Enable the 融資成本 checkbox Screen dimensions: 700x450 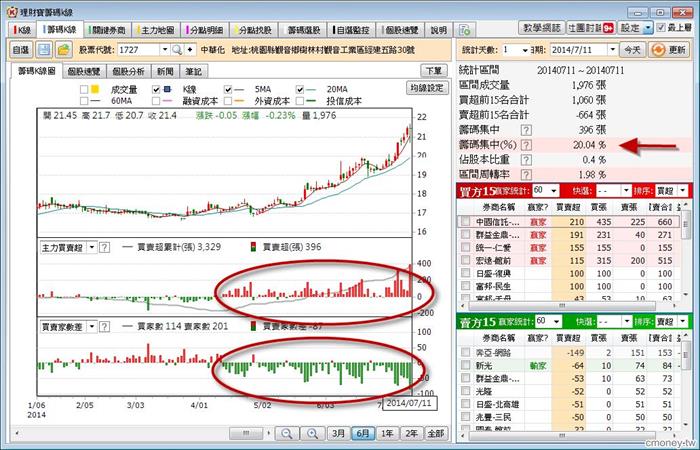[x=156, y=101]
